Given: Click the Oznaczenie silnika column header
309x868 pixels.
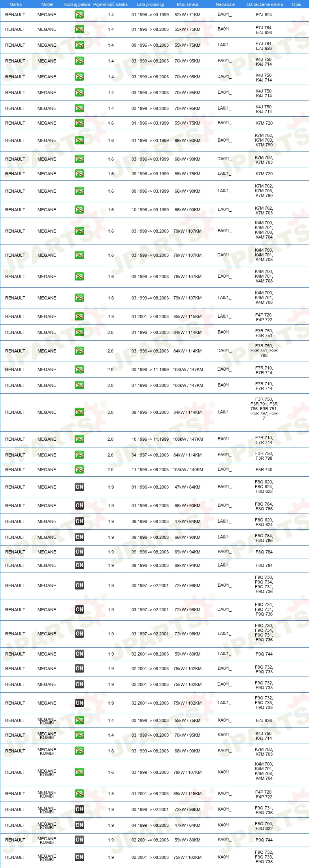Looking at the screenshot, I should pyautogui.click(x=265, y=4).
